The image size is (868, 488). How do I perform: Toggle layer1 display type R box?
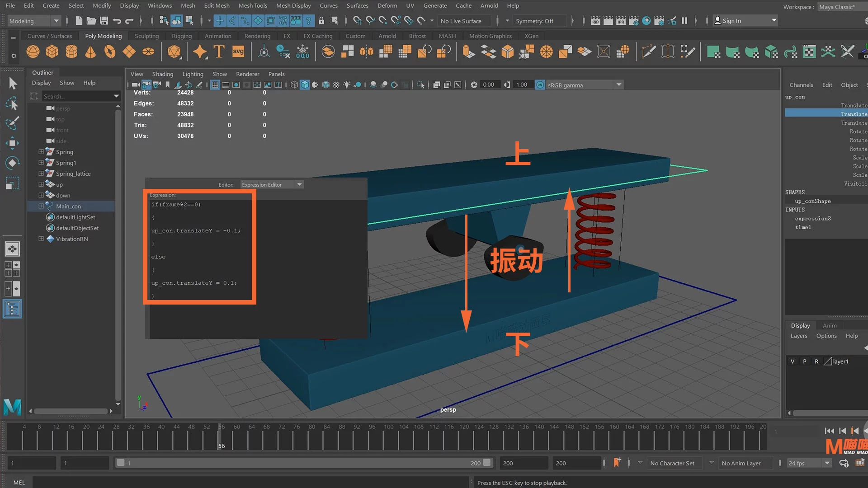coord(816,361)
